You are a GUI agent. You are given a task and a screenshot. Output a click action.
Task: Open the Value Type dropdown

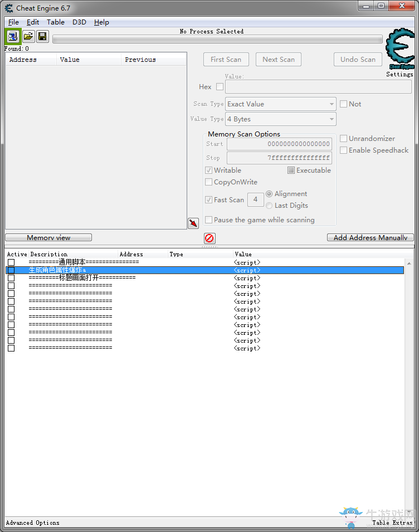point(281,119)
